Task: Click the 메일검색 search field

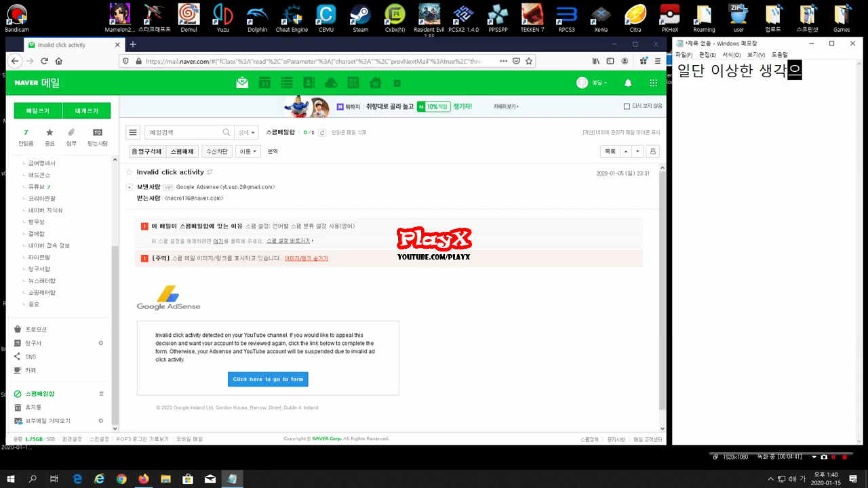Action: coord(183,133)
